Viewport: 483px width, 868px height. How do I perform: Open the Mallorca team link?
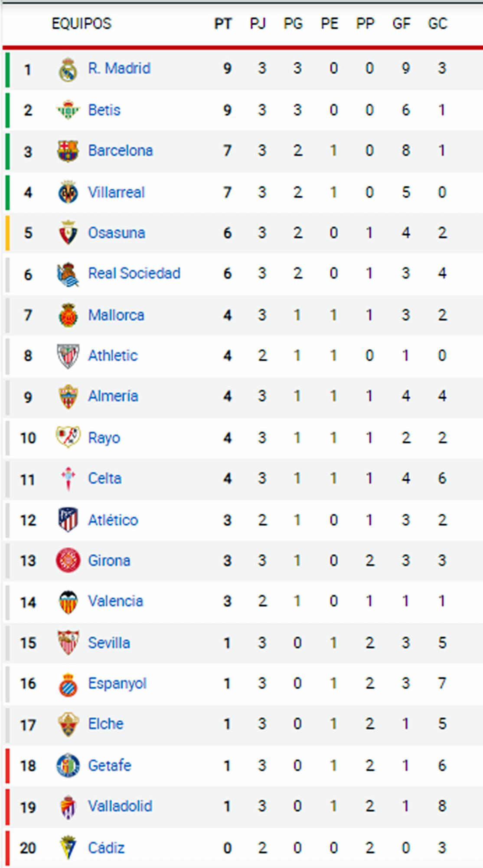pos(116,315)
